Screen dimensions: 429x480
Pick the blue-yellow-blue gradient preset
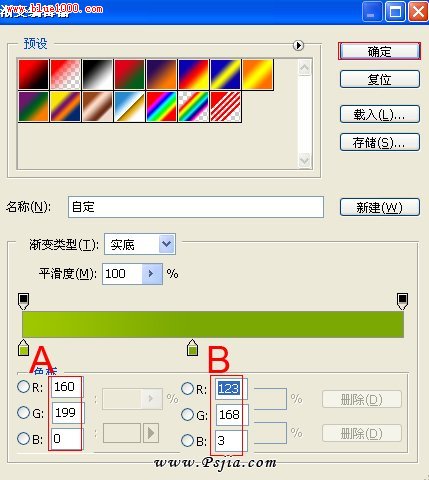click(226, 75)
